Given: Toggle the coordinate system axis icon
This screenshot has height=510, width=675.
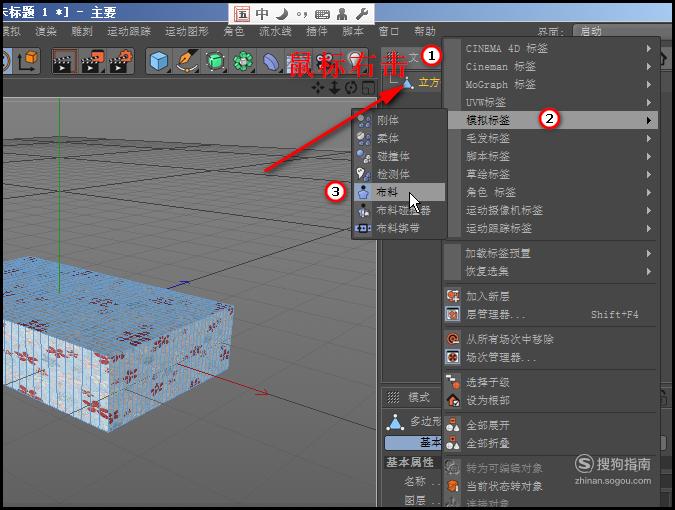Looking at the screenshot, I should (28, 61).
